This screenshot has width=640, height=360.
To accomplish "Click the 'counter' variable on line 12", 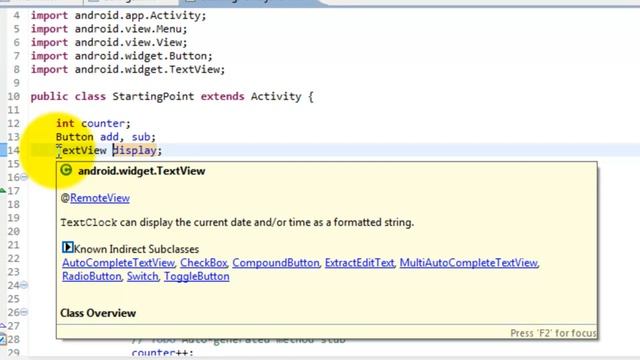I will [103, 123].
